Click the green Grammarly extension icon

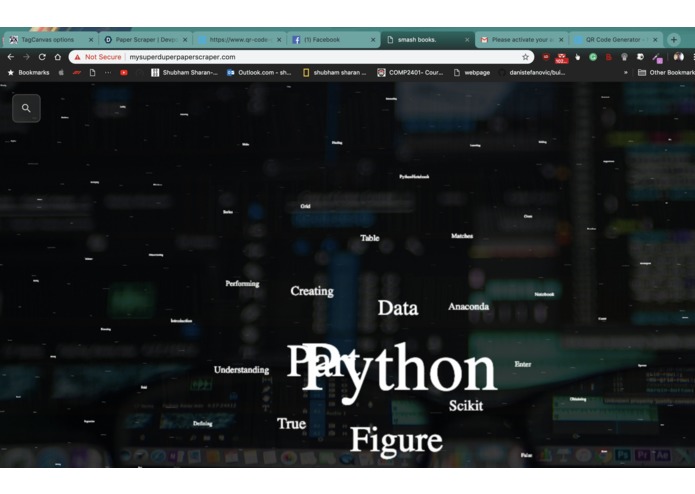(x=593, y=57)
